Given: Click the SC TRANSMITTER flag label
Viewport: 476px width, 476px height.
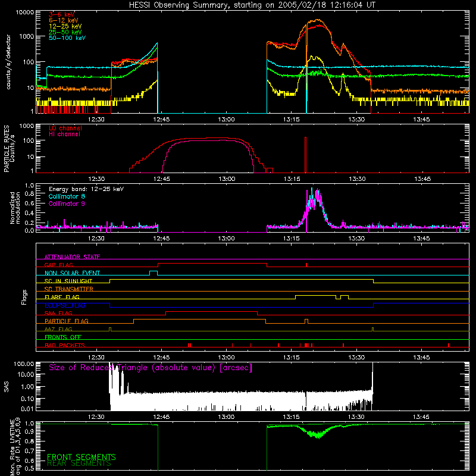Looking at the screenshot, I should click(x=69, y=289).
